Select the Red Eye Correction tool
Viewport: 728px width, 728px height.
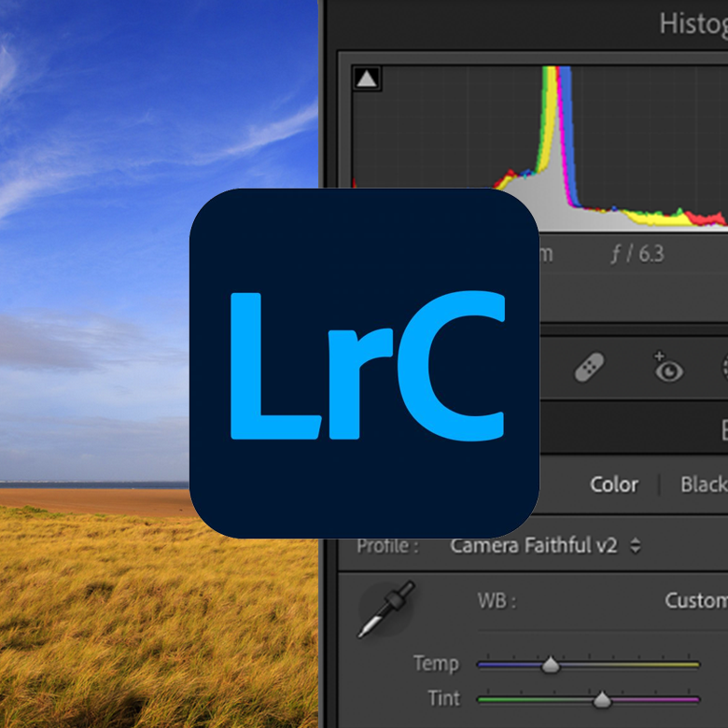667,370
